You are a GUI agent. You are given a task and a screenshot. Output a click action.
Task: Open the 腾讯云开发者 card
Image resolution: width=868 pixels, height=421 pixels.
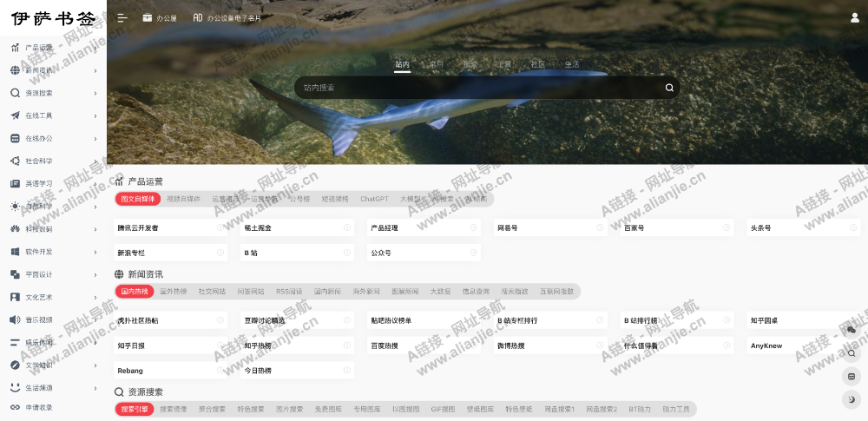coord(170,227)
